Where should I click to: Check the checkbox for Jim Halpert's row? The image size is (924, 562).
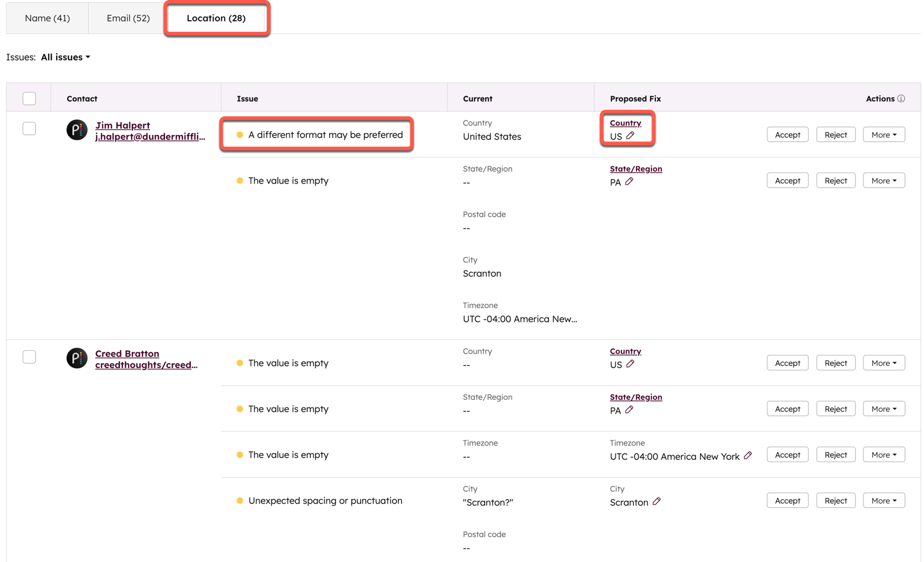(29, 128)
